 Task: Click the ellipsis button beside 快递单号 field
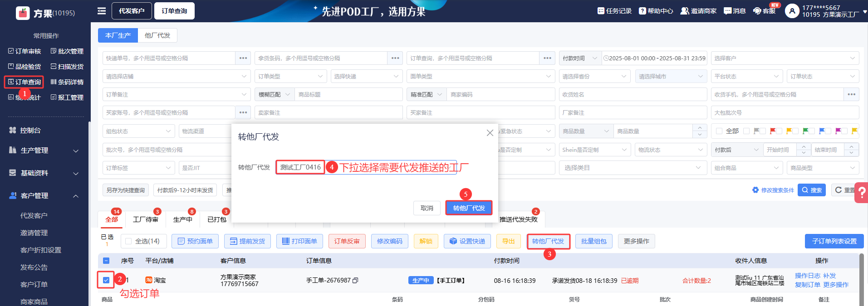[243, 58]
